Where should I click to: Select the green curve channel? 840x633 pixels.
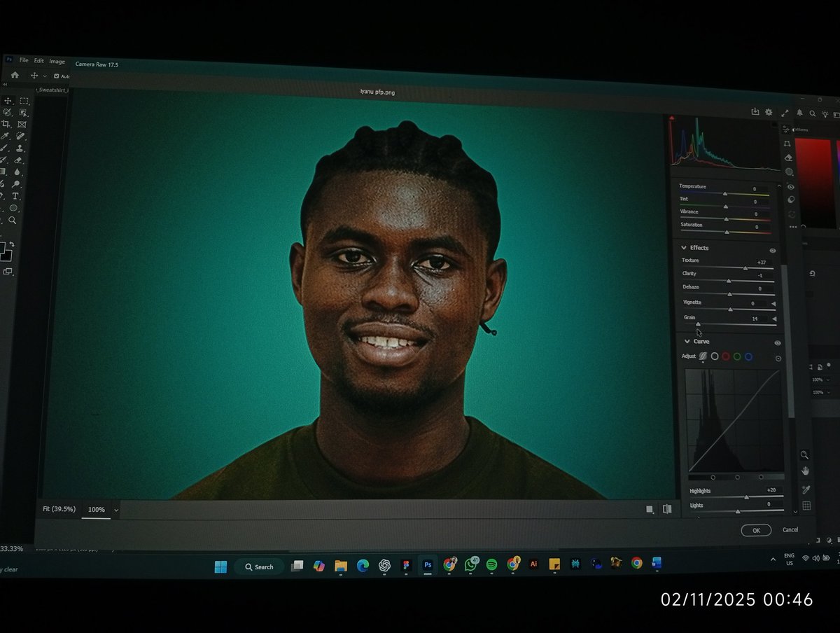737,356
